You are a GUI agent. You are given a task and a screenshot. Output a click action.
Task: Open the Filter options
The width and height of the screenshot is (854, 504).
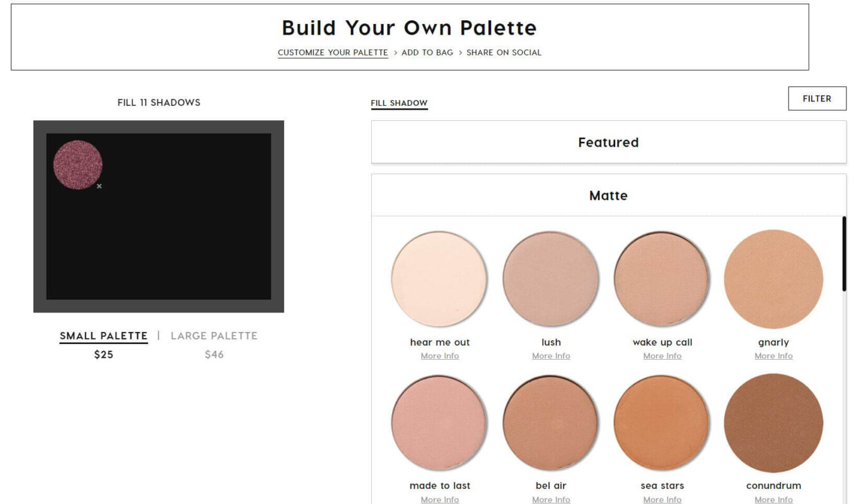[x=817, y=98]
